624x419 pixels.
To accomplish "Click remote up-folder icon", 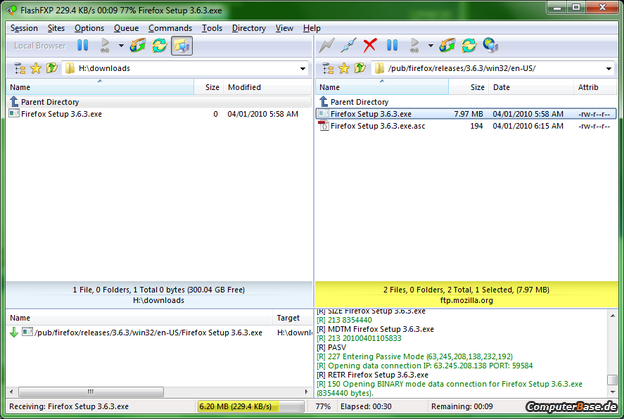I will 360,68.
